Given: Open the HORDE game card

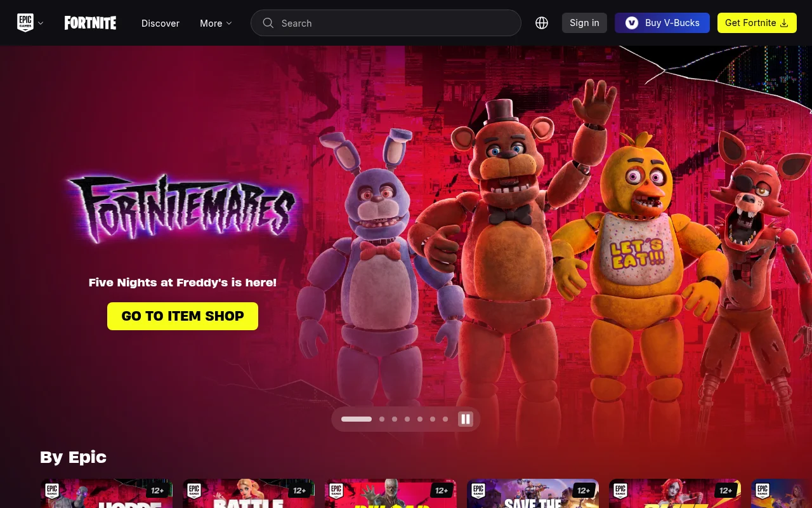Looking at the screenshot, I should pos(107,493).
